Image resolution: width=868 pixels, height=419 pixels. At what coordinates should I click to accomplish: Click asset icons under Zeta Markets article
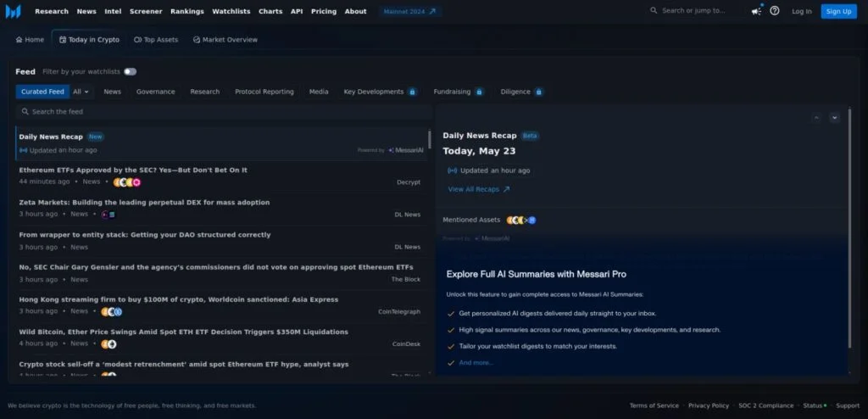108,215
